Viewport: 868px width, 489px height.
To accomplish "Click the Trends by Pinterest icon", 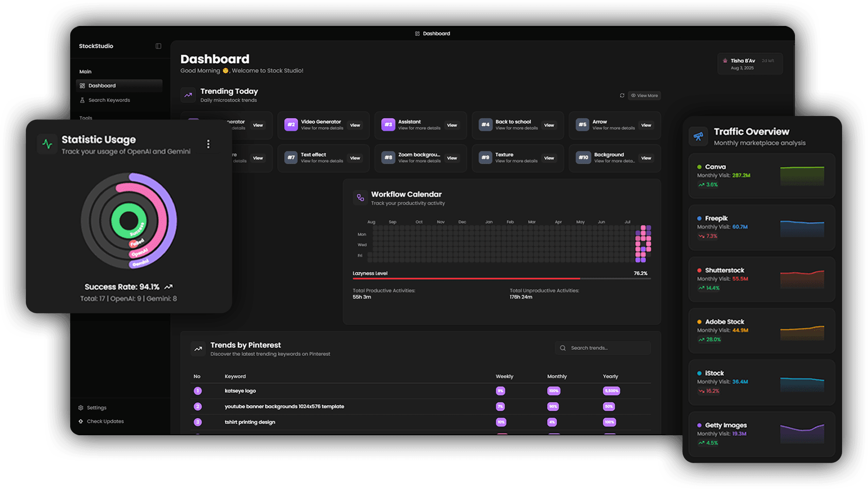I will pos(198,349).
